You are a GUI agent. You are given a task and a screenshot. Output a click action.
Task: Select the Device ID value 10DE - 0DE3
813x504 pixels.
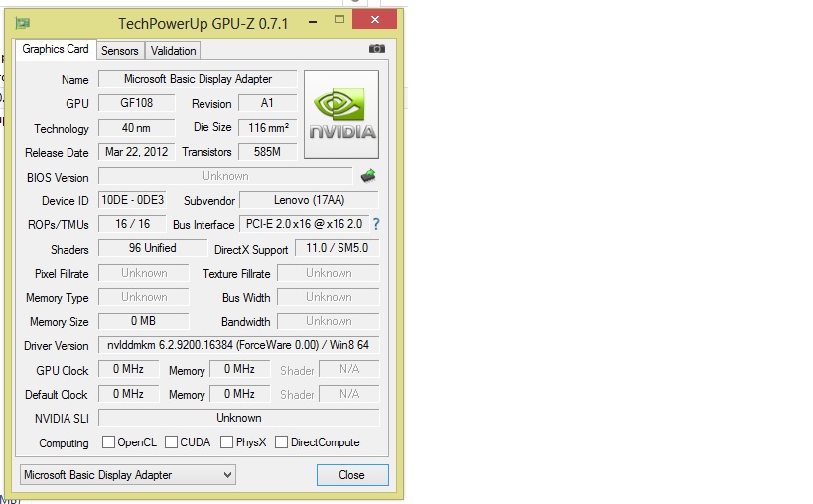pos(132,200)
